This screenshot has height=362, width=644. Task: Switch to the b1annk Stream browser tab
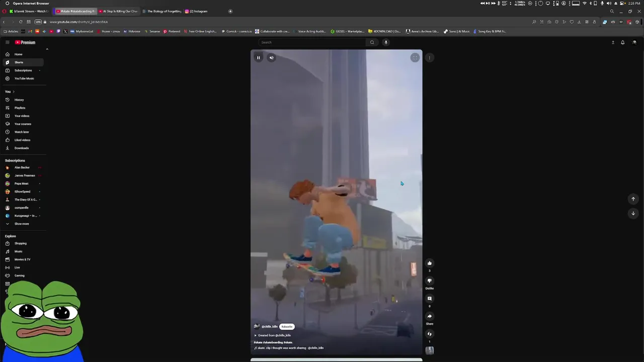30,11
